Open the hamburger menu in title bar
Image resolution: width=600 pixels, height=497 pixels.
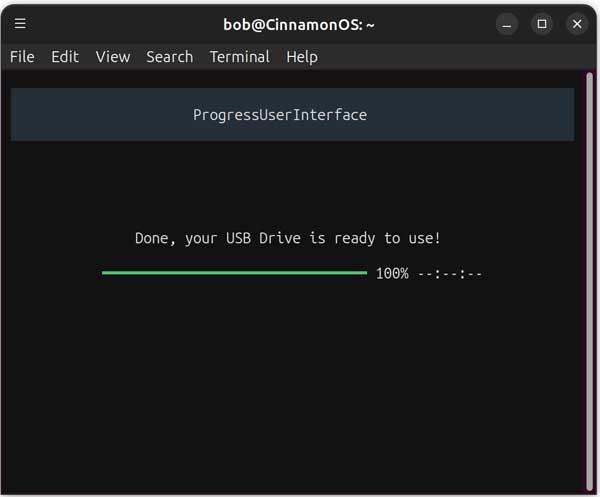coord(20,23)
